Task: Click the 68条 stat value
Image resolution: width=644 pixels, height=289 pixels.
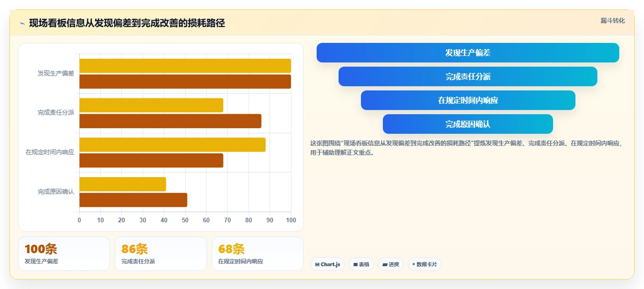Action: (x=231, y=249)
